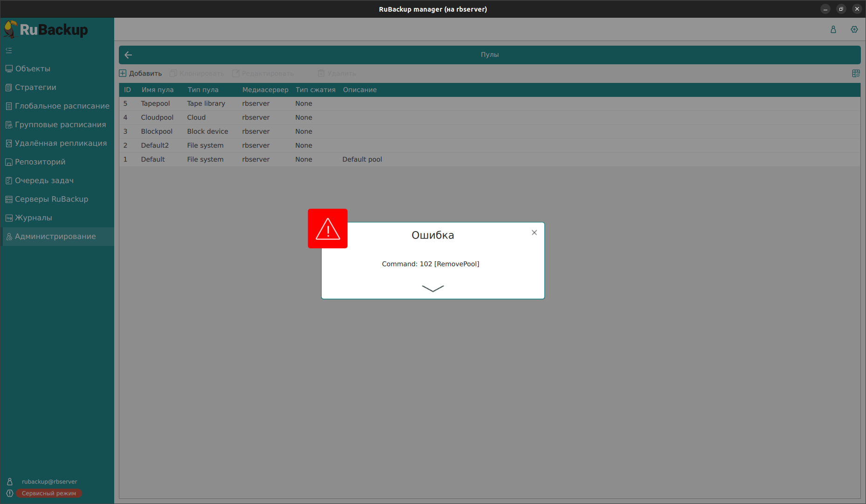Open the Репозиторий section

pyautogui.click(x=40, y=162)
